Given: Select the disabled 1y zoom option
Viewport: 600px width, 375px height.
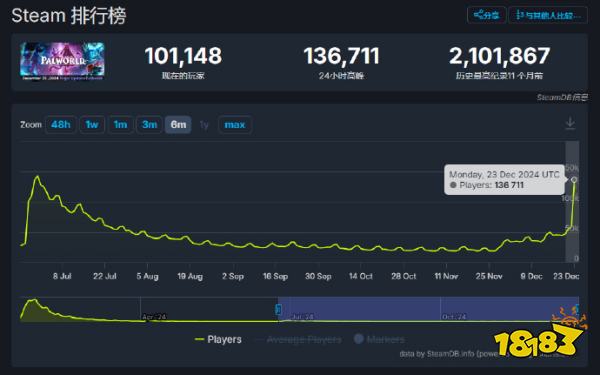Looking at the screenshot, I should [x=204, y=125].
